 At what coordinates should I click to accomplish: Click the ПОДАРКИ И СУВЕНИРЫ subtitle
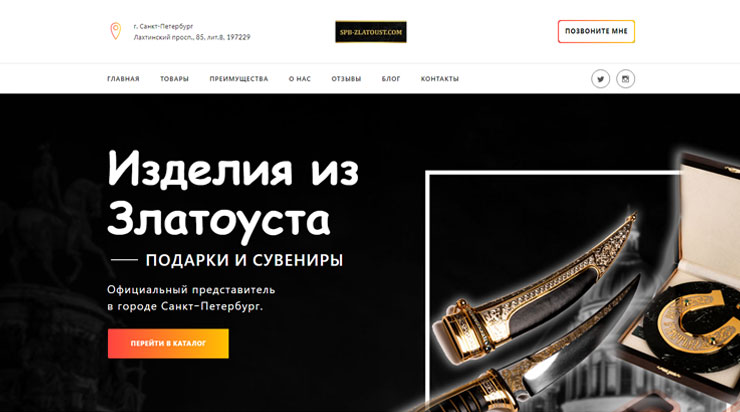click(244, 260)
